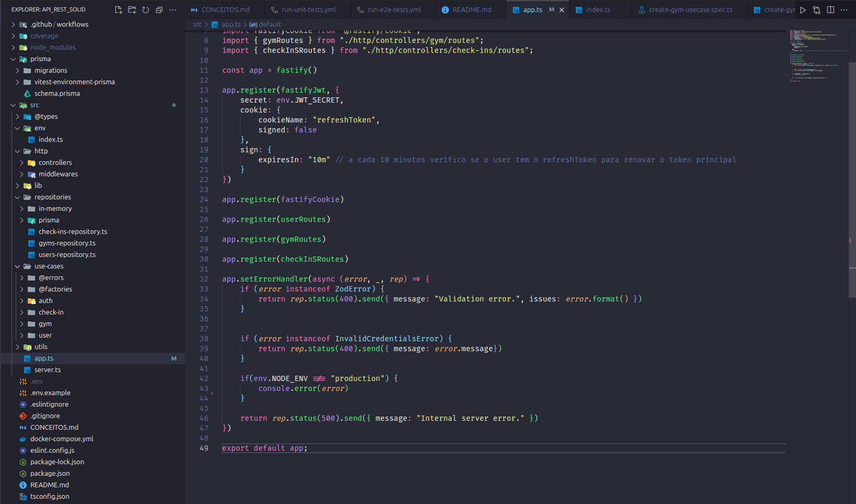Split the editor to the right

point(830,10)
